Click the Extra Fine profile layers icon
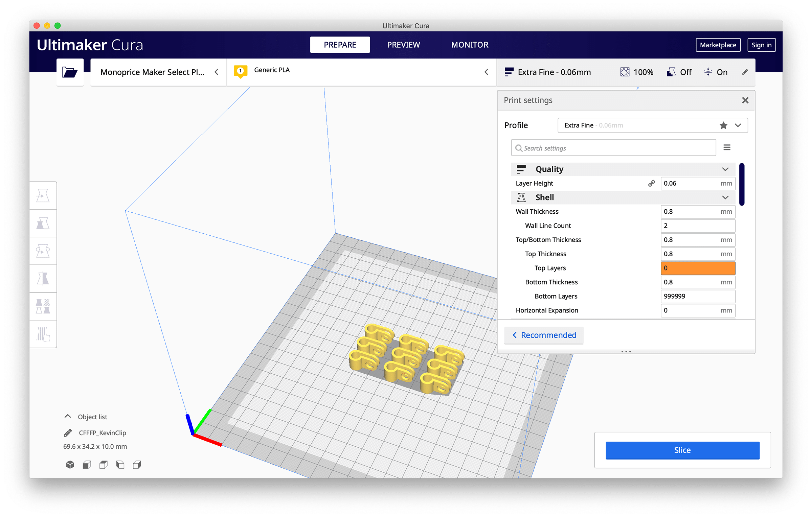 click(509, 72)
